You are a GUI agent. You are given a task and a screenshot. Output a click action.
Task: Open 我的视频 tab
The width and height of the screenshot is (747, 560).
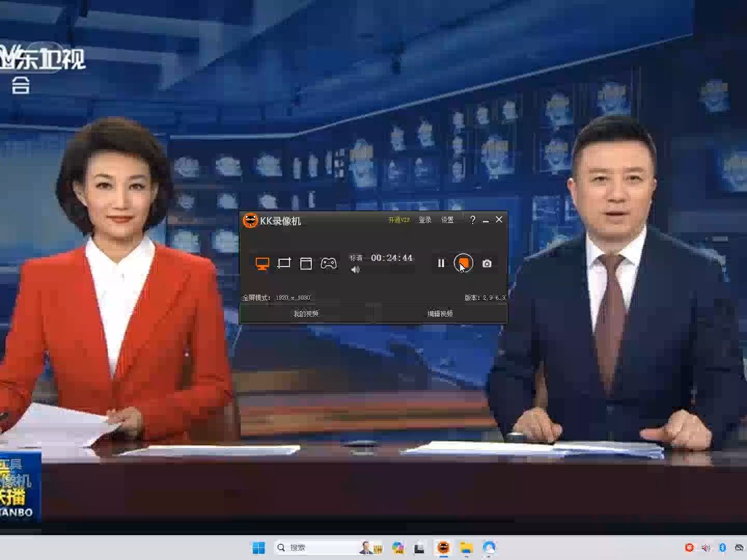(306, 314)
